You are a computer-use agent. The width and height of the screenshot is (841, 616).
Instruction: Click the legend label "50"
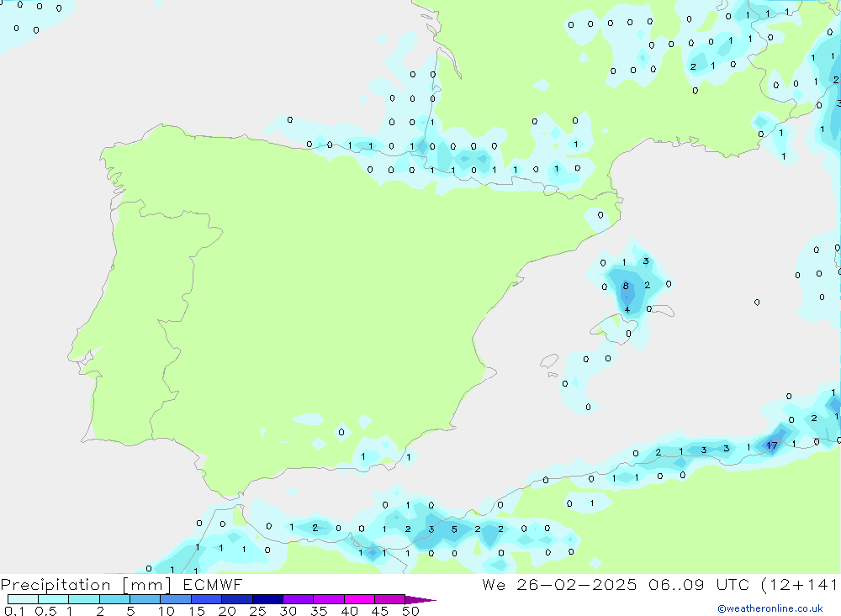tap(411, 611)
